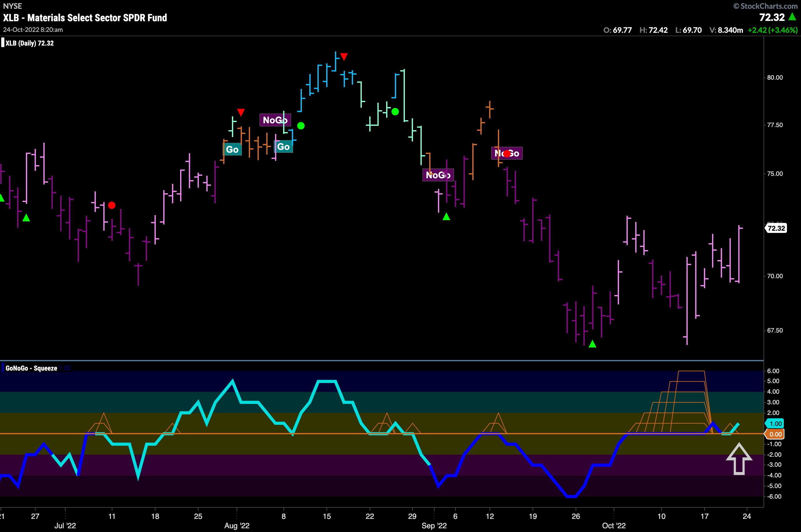Click the low value L: 69.70

tap(689, 30)
